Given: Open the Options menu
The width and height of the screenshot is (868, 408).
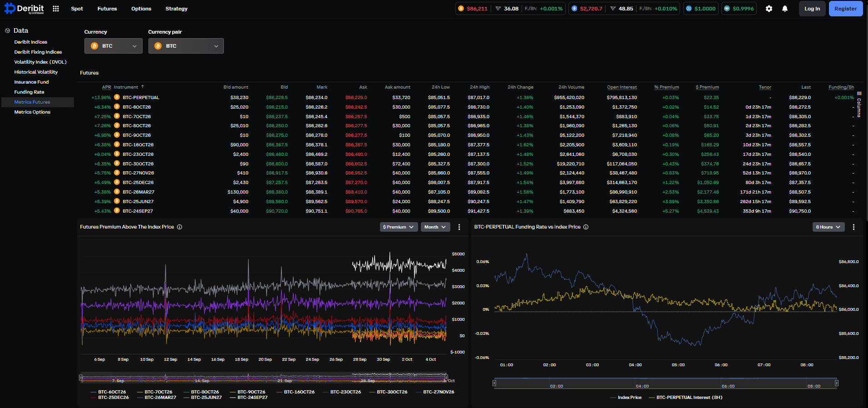Looking at the screenshot, I should [x=141, y=9].
